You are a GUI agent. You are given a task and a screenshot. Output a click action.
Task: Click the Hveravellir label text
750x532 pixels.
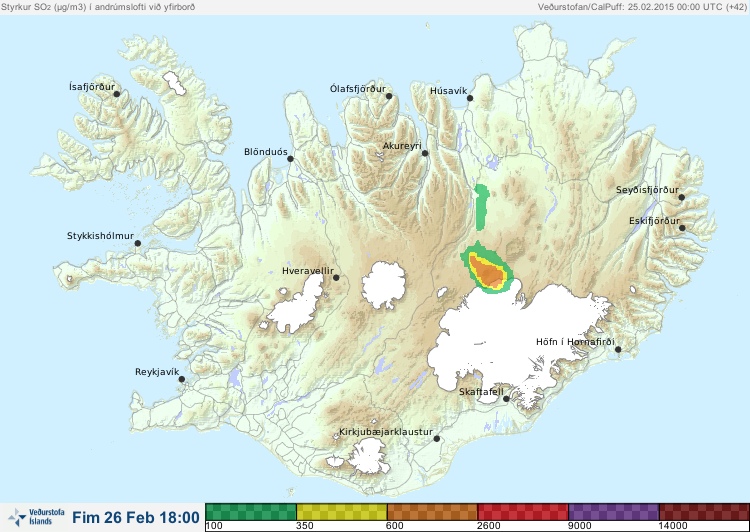point(308,271)
